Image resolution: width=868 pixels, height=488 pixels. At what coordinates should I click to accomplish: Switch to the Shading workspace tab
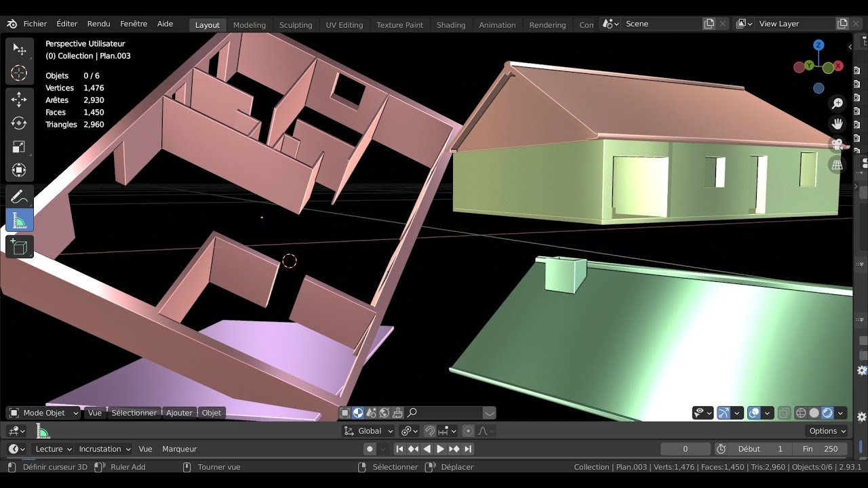coord(451,25)
